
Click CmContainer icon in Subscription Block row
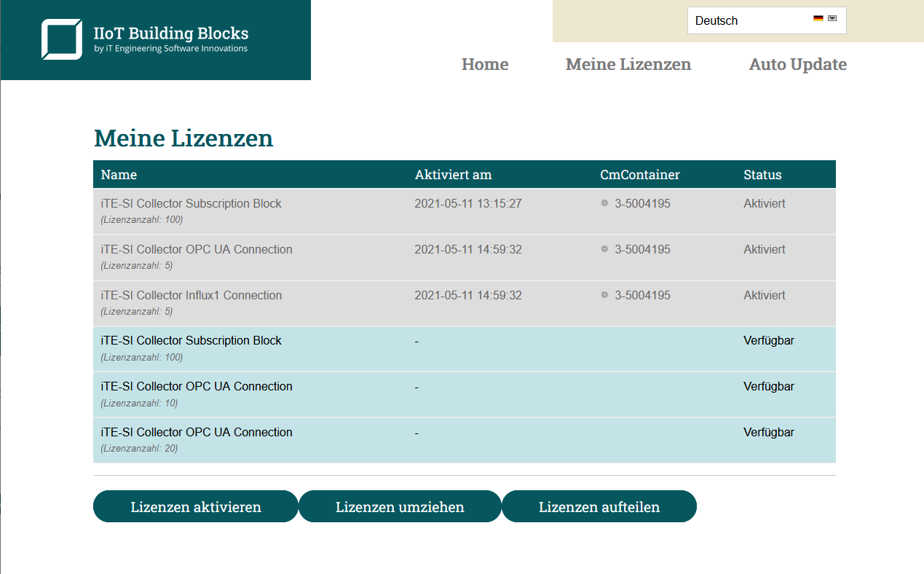click(604, 203)
